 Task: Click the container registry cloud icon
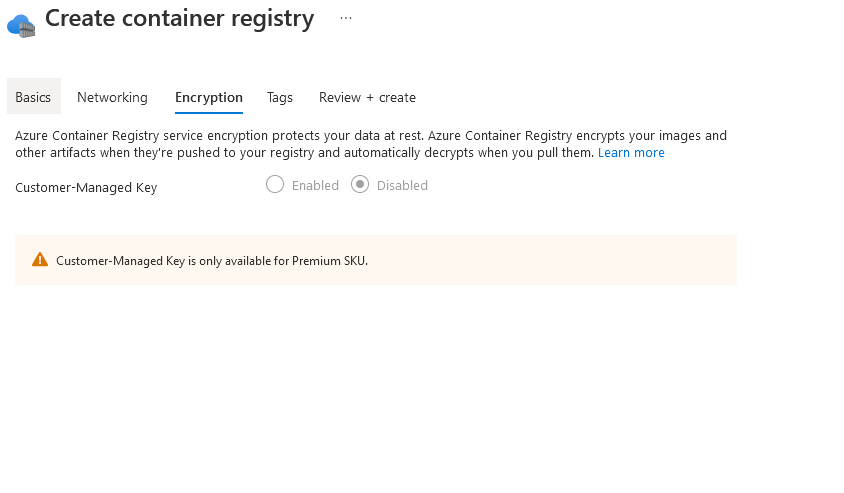[x=21, y=26]
